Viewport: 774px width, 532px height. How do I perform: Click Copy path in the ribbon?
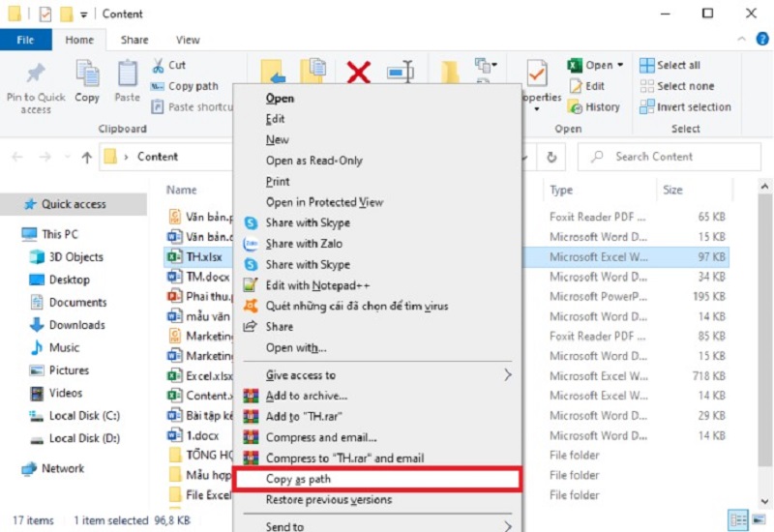pos(185,86)
